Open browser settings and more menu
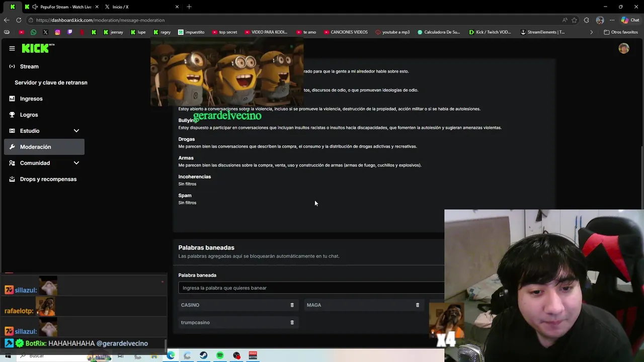 pos(612,20)
